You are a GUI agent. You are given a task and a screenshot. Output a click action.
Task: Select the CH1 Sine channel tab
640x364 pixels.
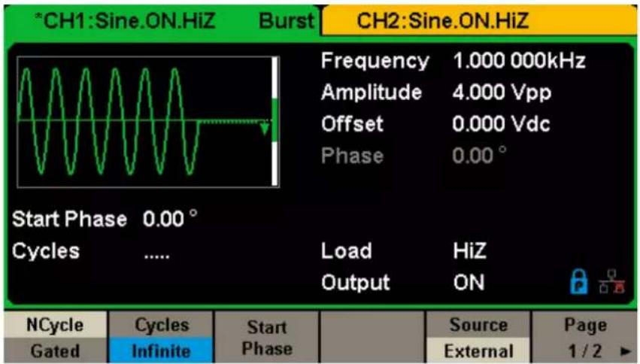click(161, 20)
